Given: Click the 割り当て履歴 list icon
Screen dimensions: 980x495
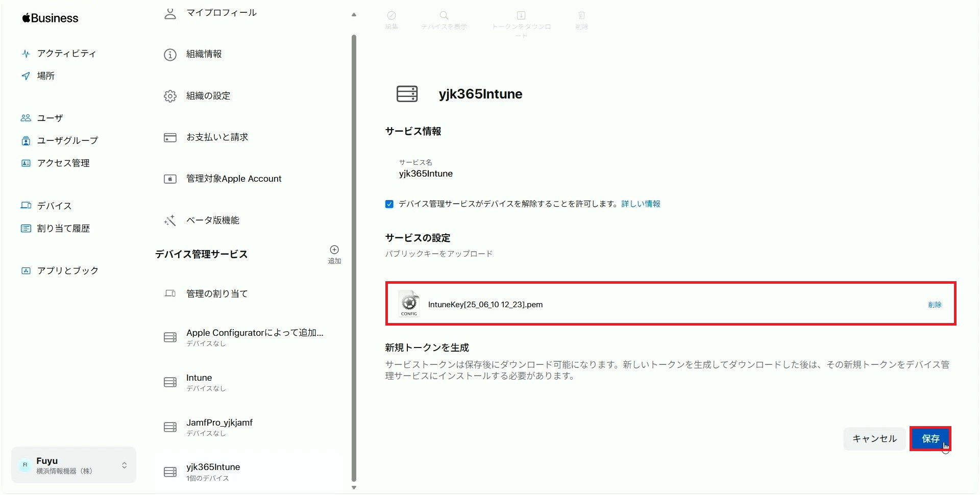Looking at the screenshot, I should click(26, 229).
